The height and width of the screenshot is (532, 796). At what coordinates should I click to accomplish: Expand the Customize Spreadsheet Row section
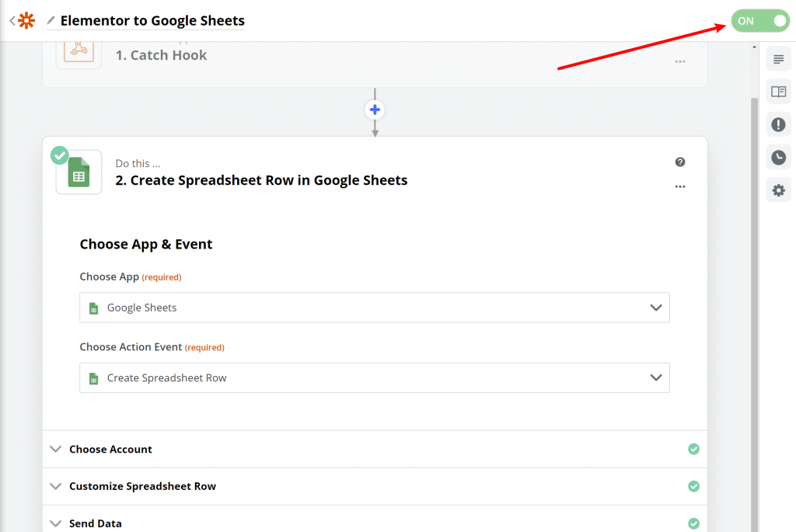coord(142,486)
